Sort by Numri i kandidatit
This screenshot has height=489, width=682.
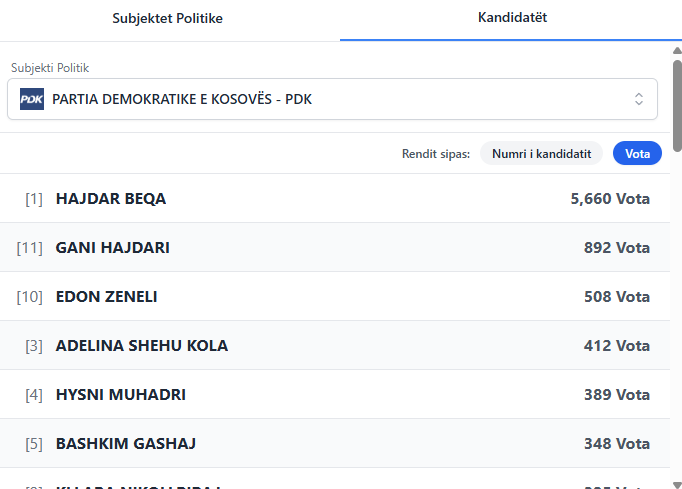[541, 153]
